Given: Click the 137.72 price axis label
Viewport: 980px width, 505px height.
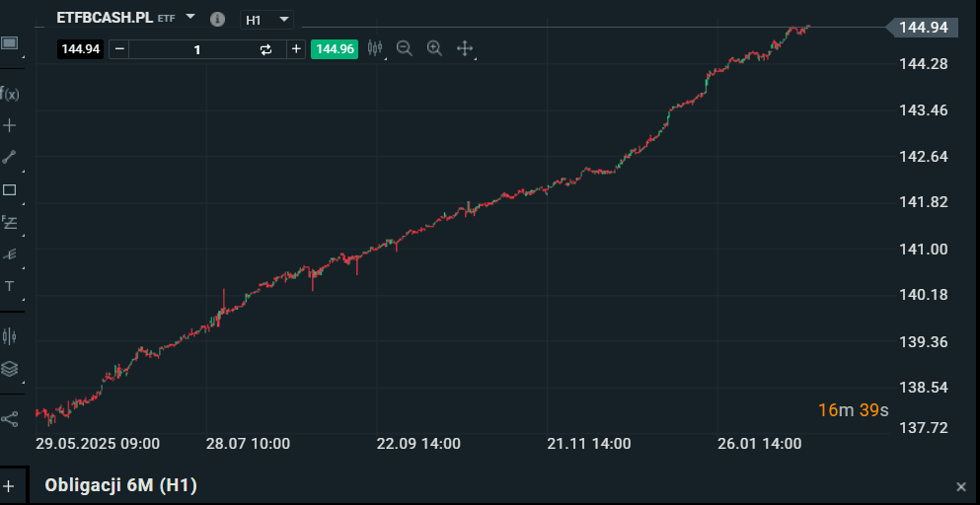Looking at the screenshot, I should coord(923,428).
